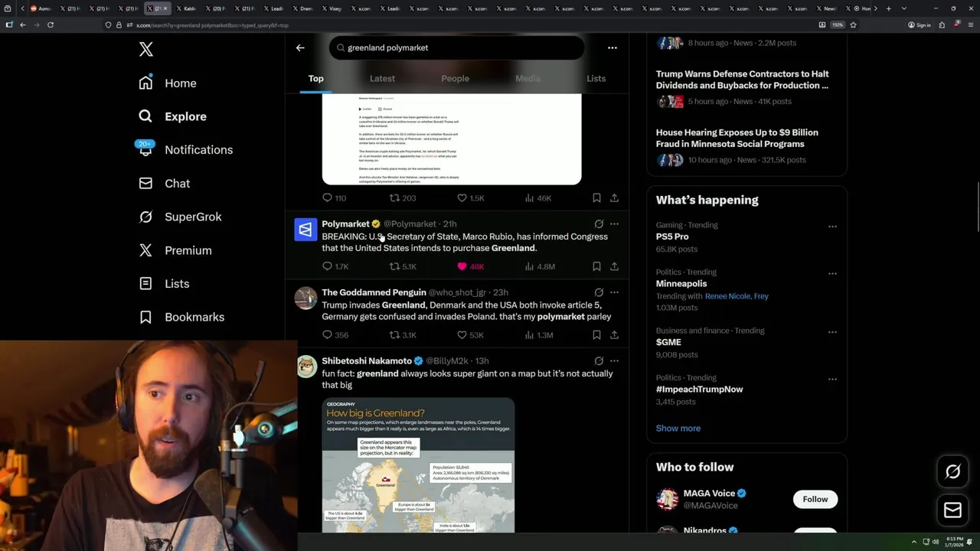This screenshot has height=551, width=980.
Task: Open more options for #ImpeachTrumpNow trend
Action: click(x=832, y=379)
